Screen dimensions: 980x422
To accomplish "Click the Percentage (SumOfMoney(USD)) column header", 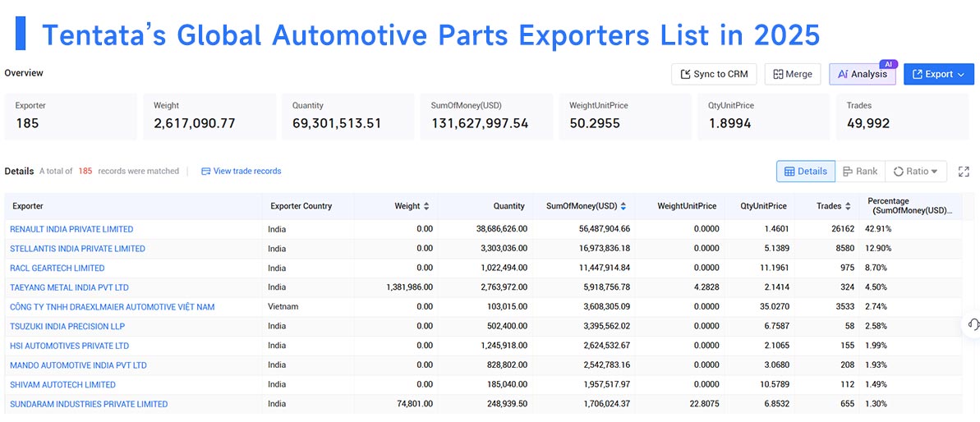I will click(x=910, y=206).
